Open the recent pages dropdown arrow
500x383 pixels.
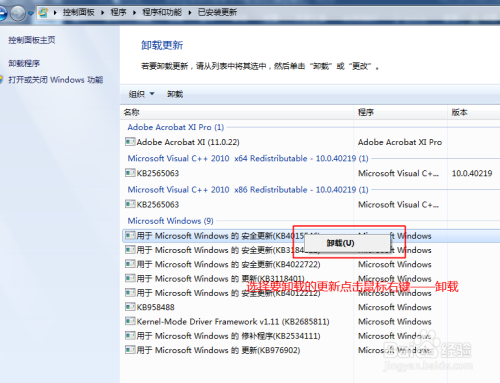pyautogui.click(x=31, y=13)
